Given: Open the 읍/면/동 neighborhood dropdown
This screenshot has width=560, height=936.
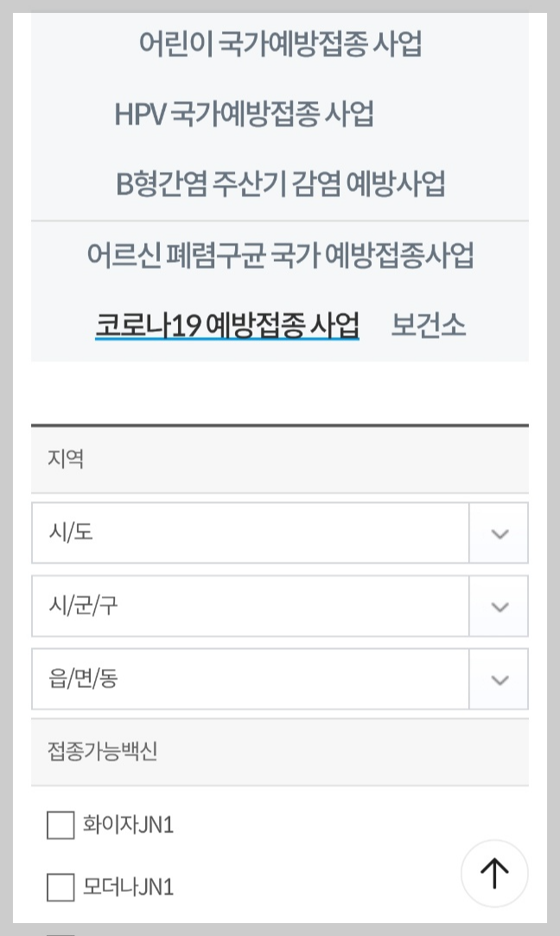Looking at the screenshot, I should (251, 679).
